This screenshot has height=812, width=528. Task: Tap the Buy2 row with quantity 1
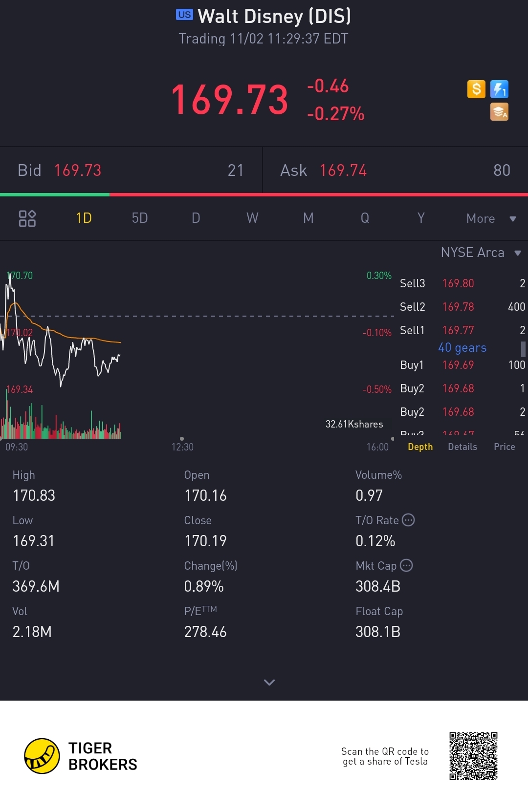pos(462,388)
